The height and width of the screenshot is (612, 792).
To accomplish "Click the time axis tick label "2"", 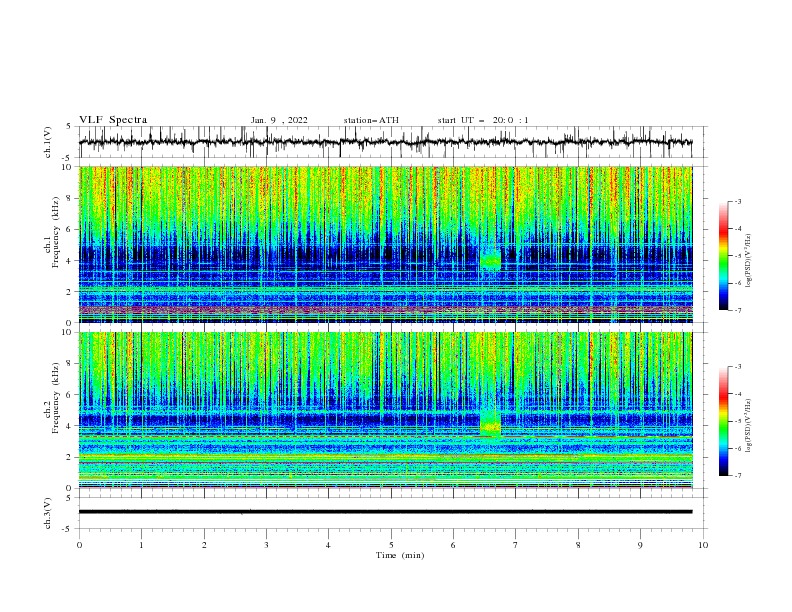I will click(x=204, y=545).
